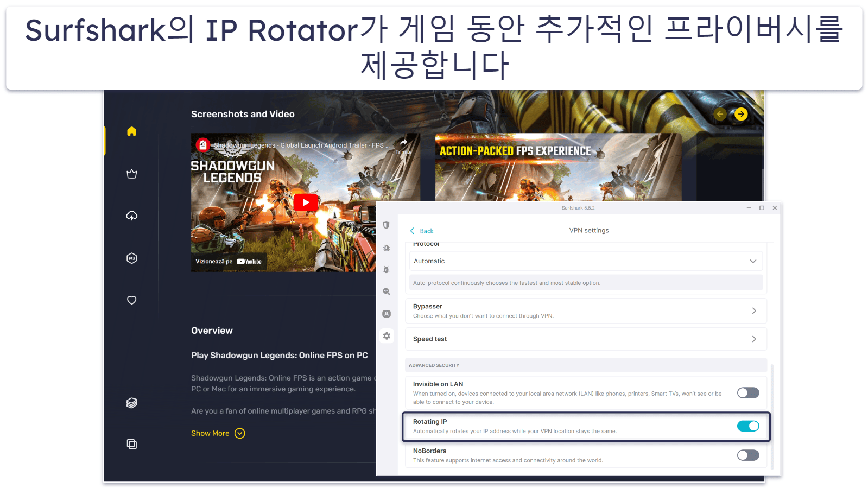Image resolution: width=868 pixels, height=488 pixels.
Task: Minimize the Surfshark window
Action: [x=749, y=208]
